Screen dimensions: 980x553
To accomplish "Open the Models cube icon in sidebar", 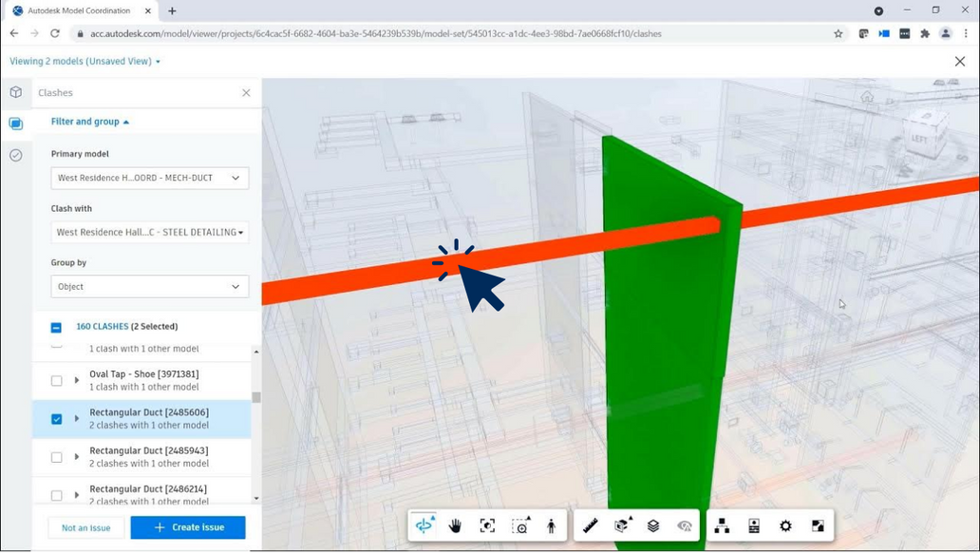I will pyautogui.click(x=16, y=92).
